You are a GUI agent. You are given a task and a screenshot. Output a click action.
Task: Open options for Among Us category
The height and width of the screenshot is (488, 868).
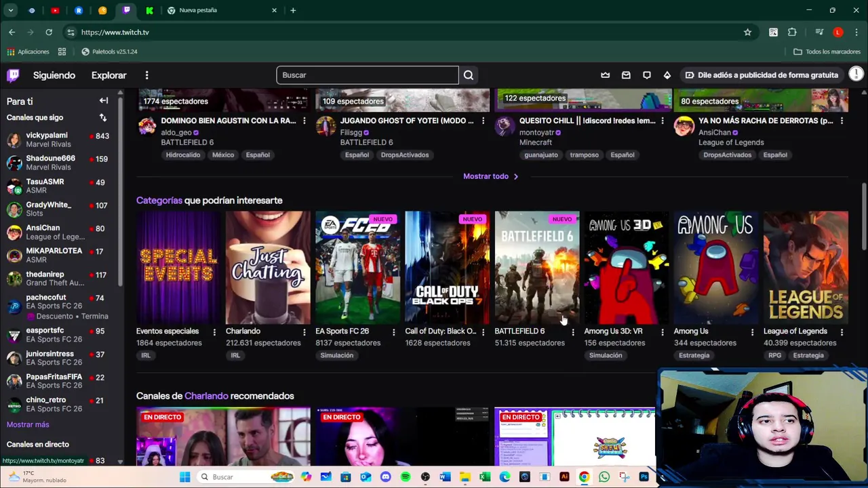click(752, 331)
